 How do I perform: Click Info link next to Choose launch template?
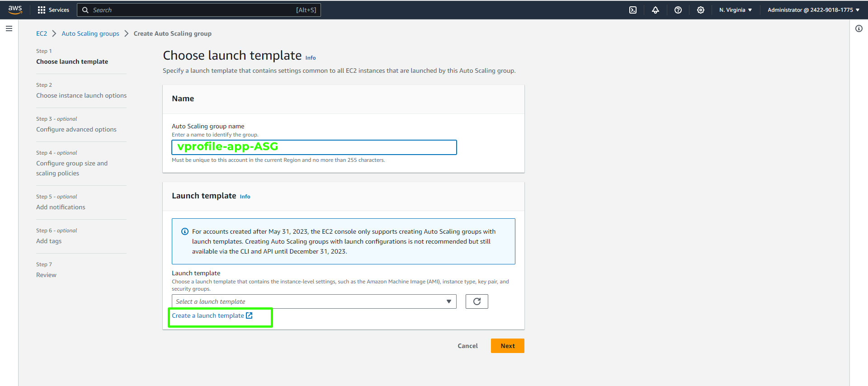coord(311,58)
